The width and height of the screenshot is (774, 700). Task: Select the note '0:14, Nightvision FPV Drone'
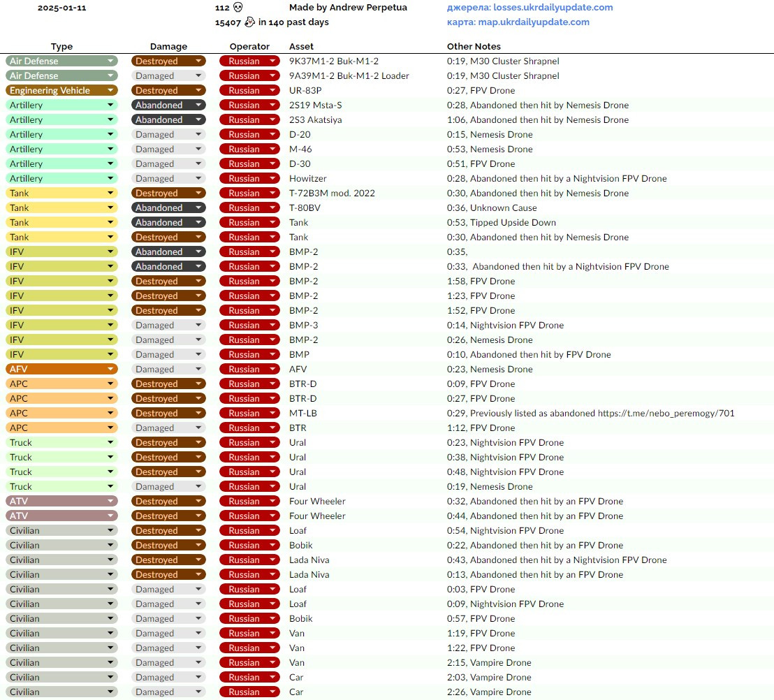506,326
